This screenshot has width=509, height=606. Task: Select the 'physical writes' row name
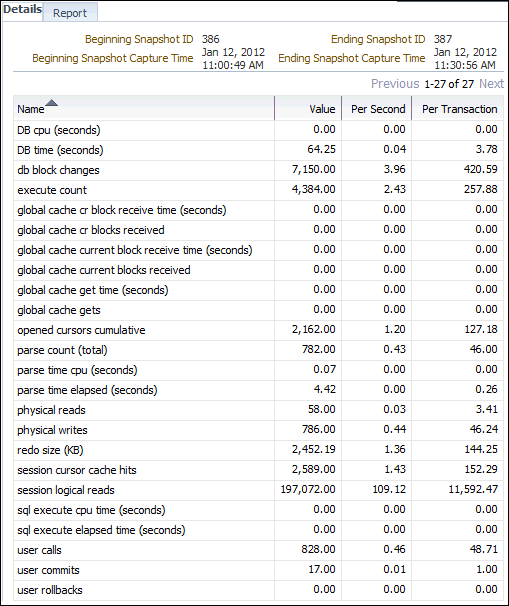click(52, 430)
